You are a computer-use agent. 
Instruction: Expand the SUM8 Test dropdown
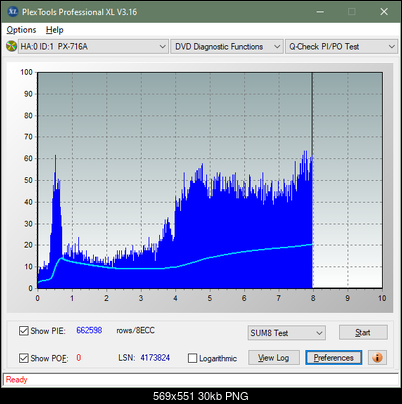click(x=287, y=333)
